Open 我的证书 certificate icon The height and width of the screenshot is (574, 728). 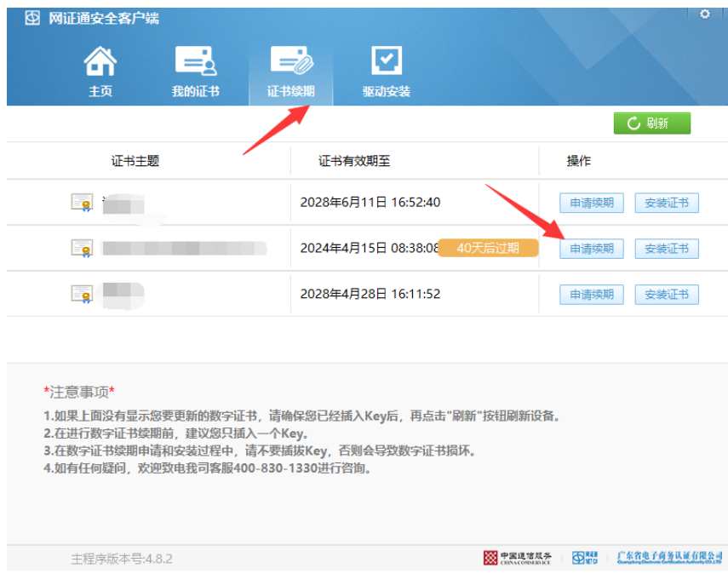click(x=195, y=63)
